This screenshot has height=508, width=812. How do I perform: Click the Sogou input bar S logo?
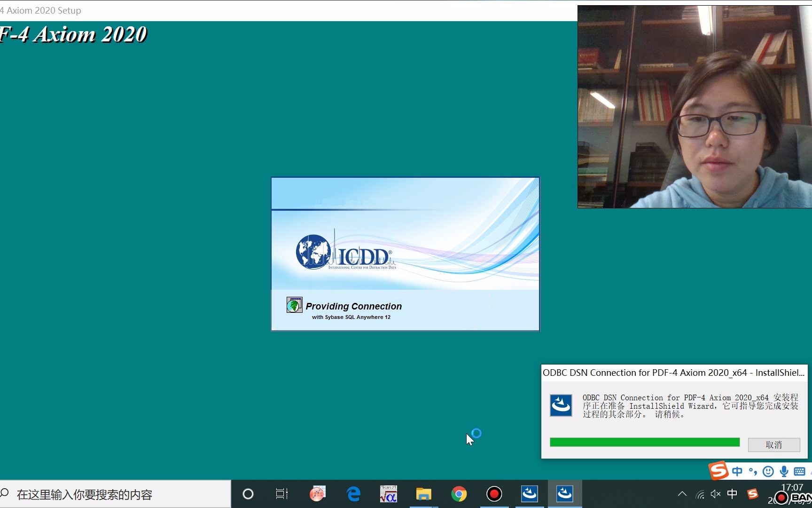[718, 470]
